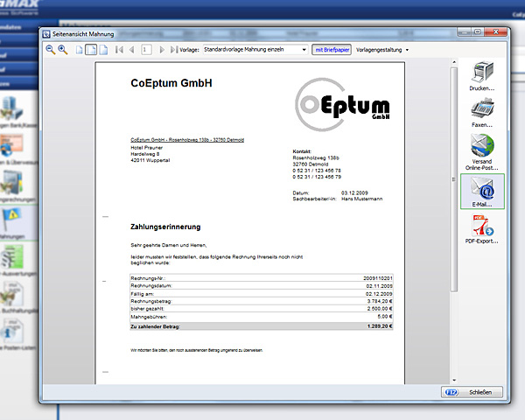Click the Posten-Listen sidebar icon
Viewport: 525px width, 420px height.
click(12, 332)
